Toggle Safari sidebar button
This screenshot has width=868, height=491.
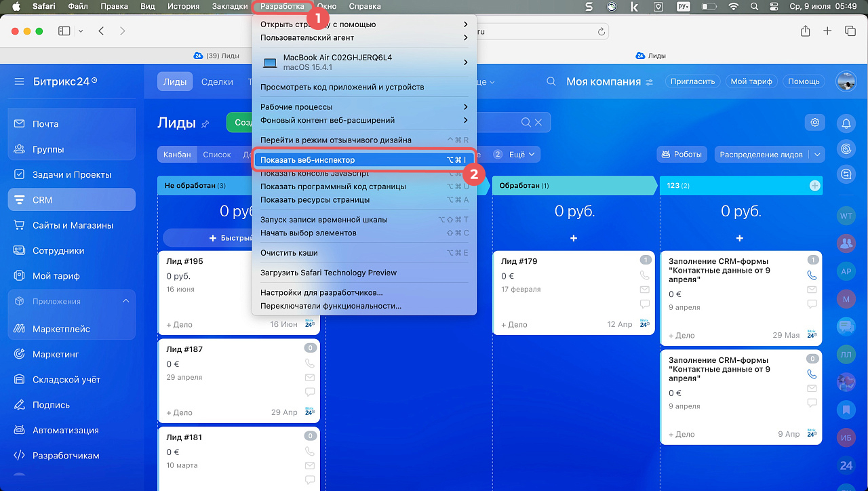(64, 31)
